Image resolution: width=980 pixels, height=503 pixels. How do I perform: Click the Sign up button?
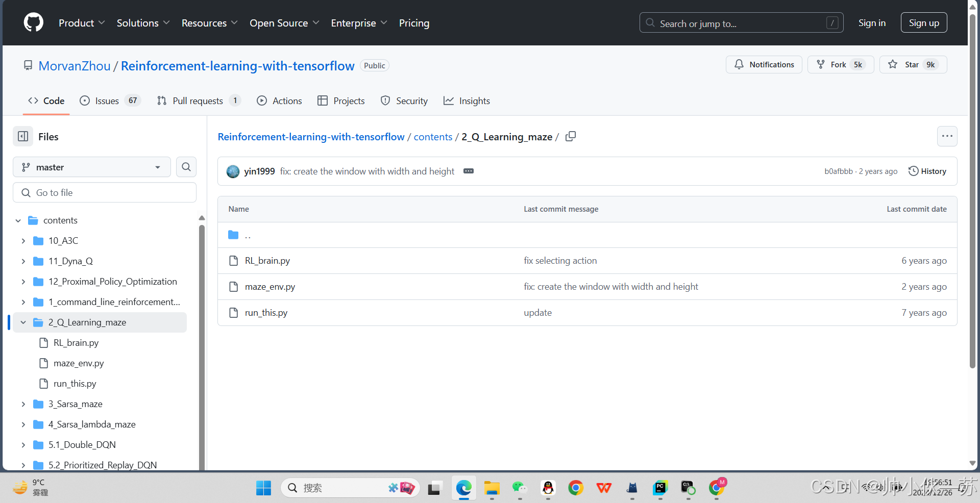(924, 23)
